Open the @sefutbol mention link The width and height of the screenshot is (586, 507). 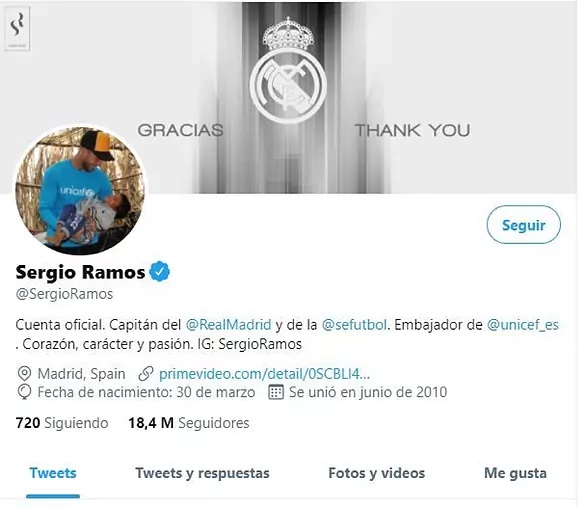pos(354,324)
